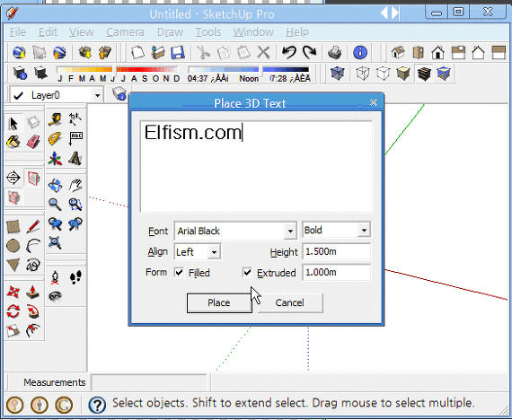
Task: Open the Help menu
Action: tap(296, 32)
